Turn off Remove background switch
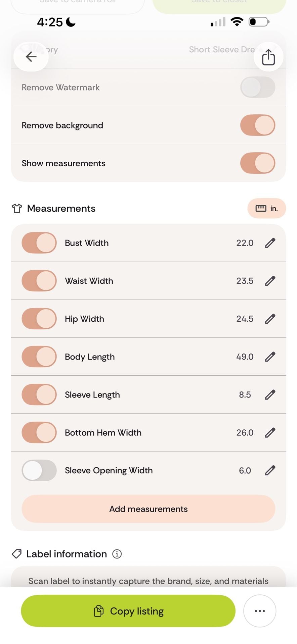 [x=258, y=125]
